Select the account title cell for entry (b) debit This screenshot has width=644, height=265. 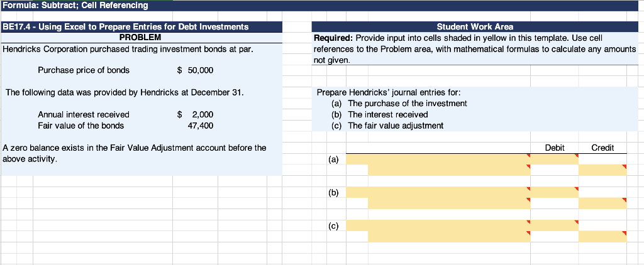438,192
